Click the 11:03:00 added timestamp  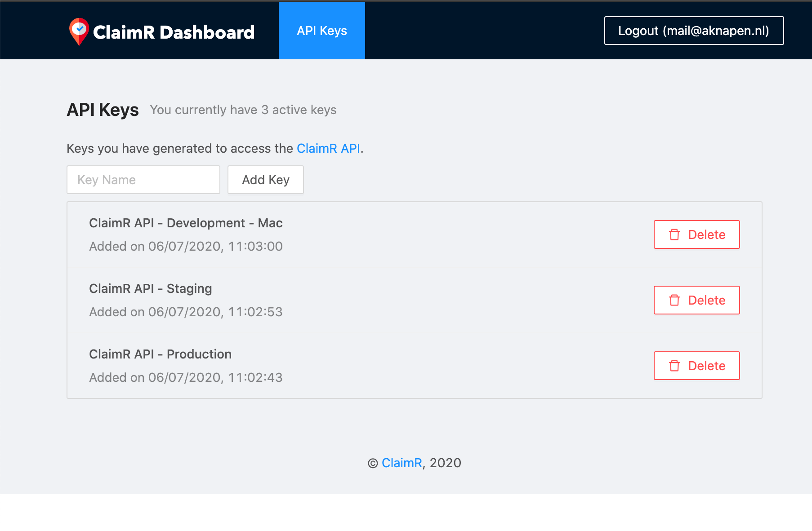(255, 246)
